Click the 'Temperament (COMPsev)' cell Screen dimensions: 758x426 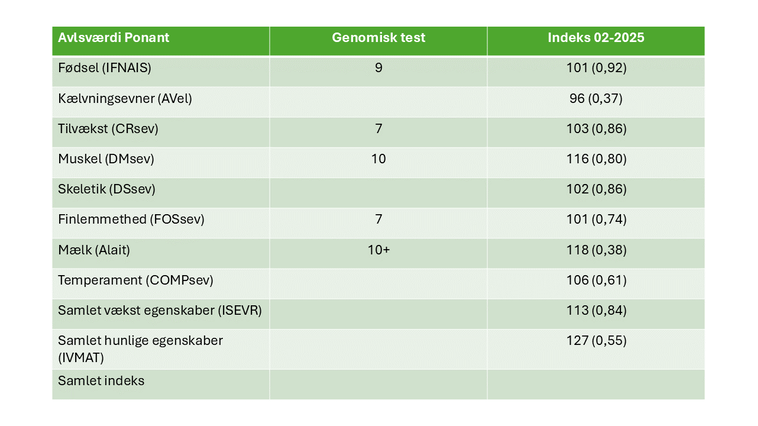point(136,280)
